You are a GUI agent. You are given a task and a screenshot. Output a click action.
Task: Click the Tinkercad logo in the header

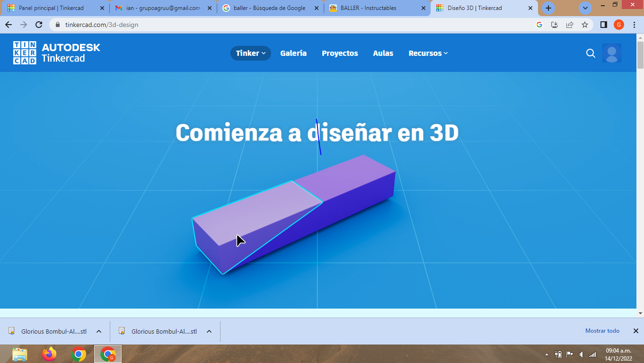[57, 53]
